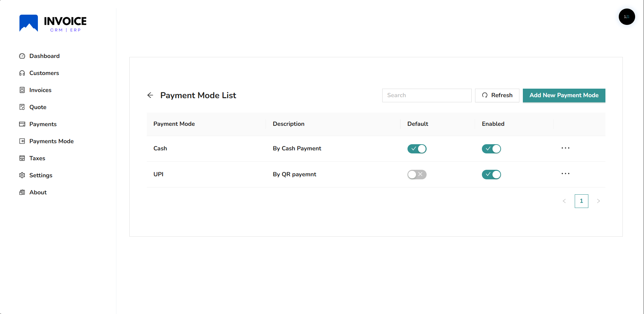Image resolution: width=644 pixels, height=314 pixels.
Task: Click the Payments credit card icon
Action: (22, 124)
